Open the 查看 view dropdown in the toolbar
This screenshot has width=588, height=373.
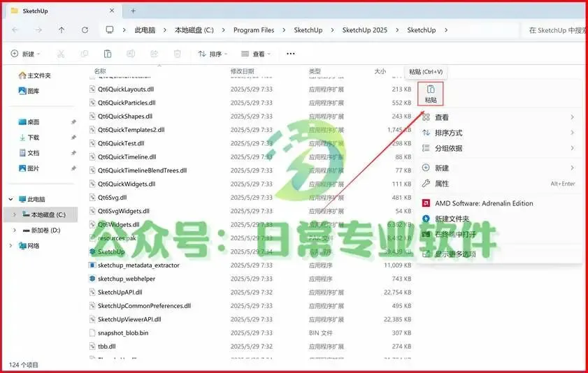(256, 54)
